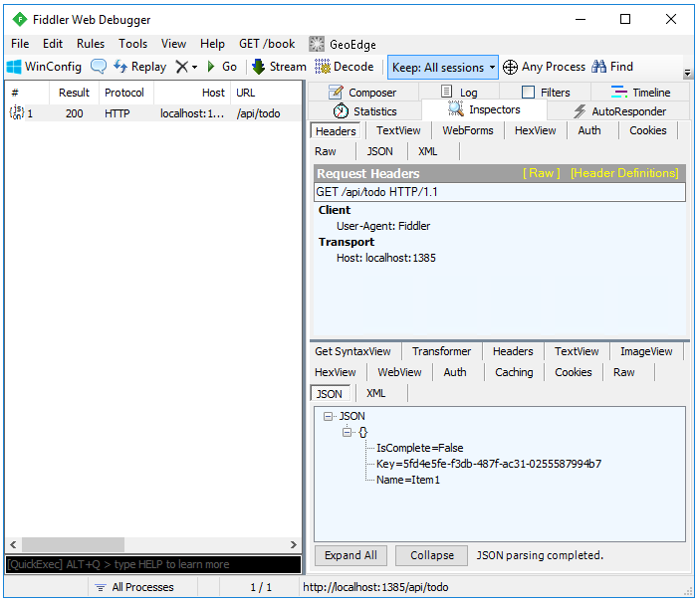Click the Log document icon
Viewport: 700px width, 603px height.
click(446, 92)
